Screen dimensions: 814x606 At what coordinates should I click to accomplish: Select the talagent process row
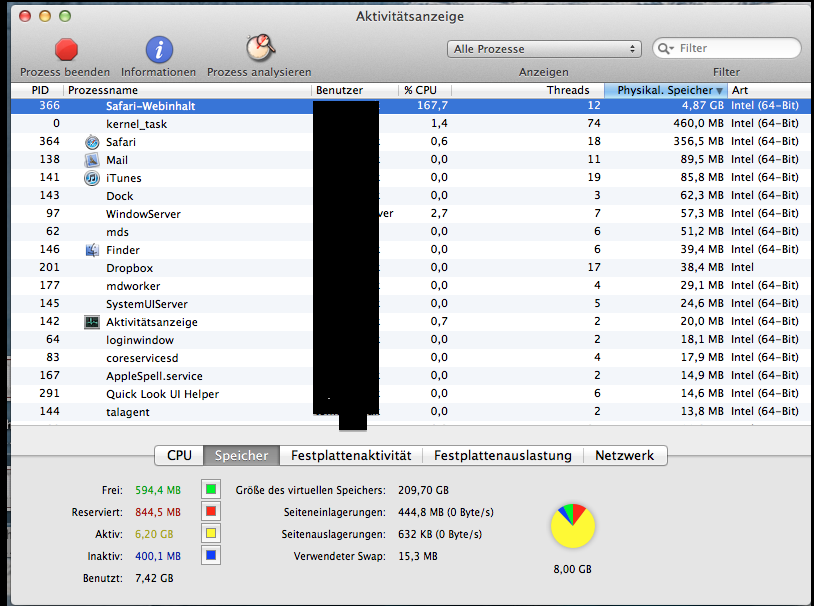411,412
